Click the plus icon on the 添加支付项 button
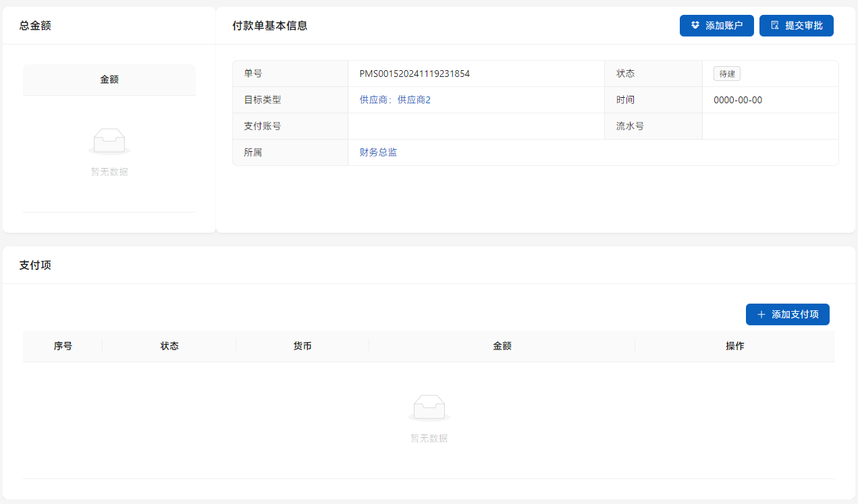Viewport: 858px width, 504px height. tap(761, 314)
